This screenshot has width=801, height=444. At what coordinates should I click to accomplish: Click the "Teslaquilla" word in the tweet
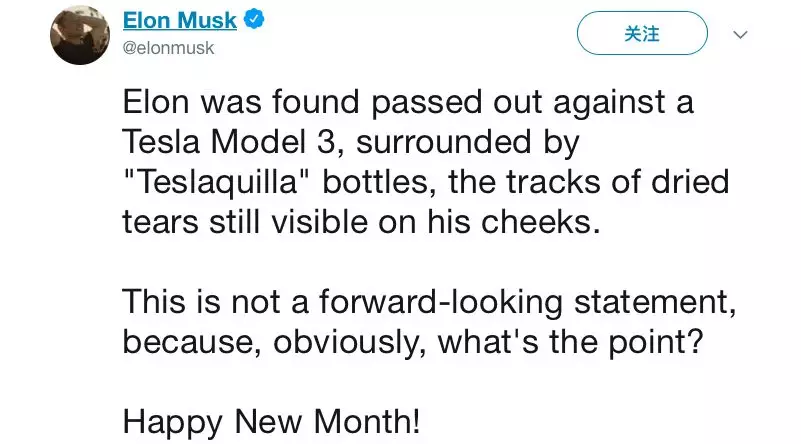[218, 182]
